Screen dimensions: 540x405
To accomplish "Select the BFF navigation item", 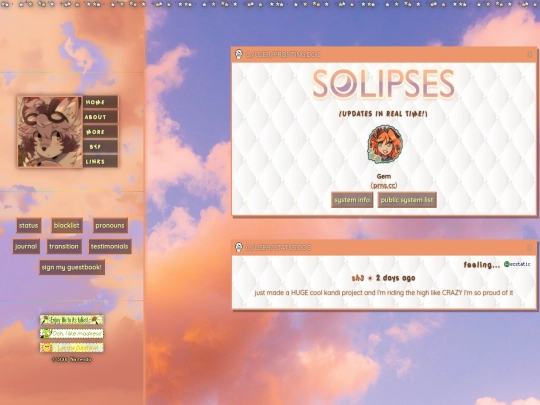I will pyautogui.click(x=101, y=146).
